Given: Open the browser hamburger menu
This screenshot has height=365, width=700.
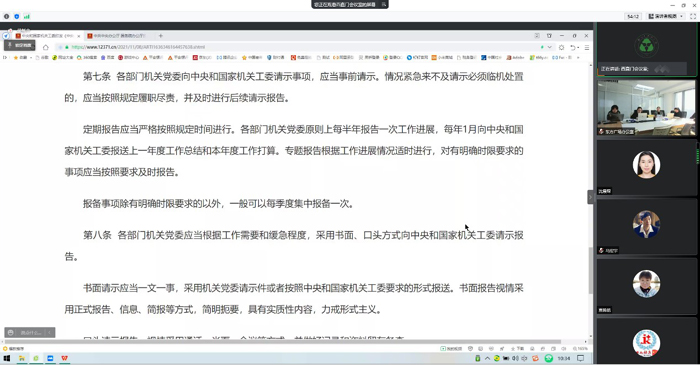Looking at the screenshot, I should pos(587,47).
